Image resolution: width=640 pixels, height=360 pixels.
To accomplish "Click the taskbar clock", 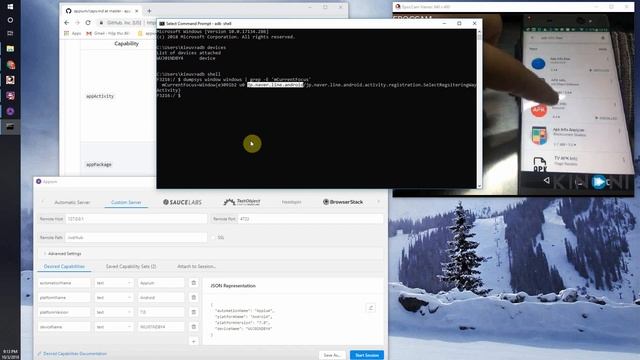I will click(x=10, y=353).
